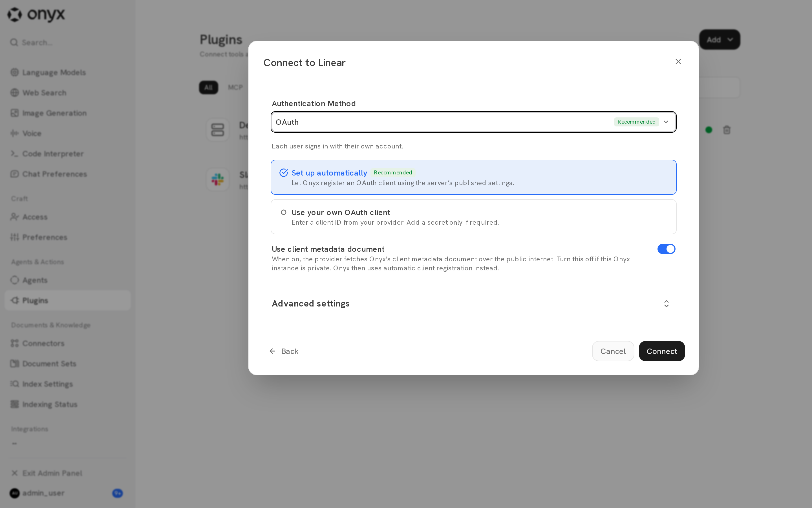812x508 pixels.
Task: Cancel the Linear connection
Action: tap(613, 351)
